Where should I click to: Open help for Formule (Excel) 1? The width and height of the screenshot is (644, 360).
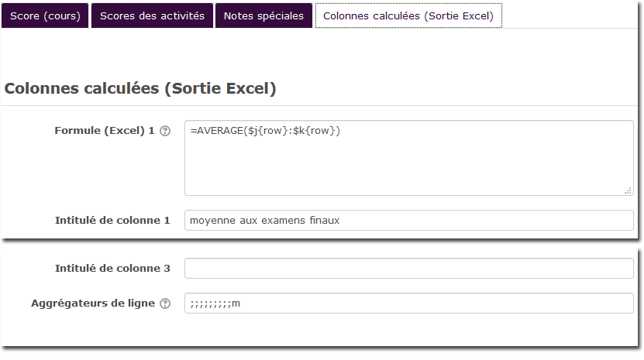coord(164,131)
